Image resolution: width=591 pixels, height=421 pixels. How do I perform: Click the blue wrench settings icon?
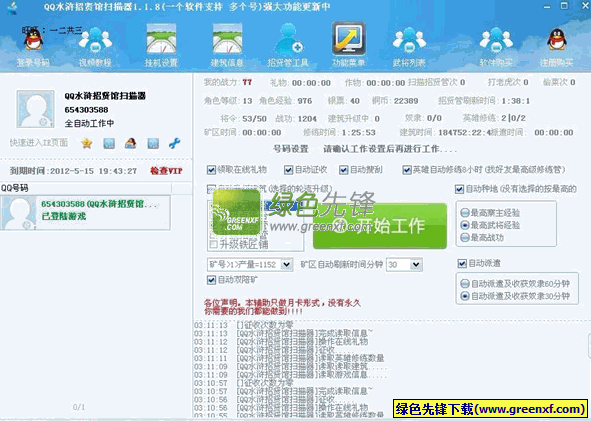(175, 143)
